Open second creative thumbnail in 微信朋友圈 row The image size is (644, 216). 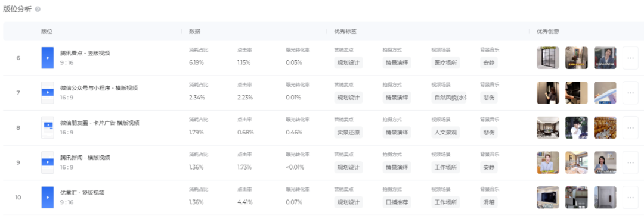[x=576, y=127]
